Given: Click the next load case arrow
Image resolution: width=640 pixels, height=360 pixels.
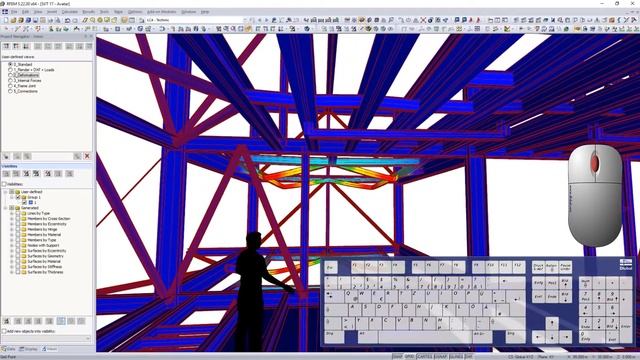Looking at the screenshot, I should click(x=267, y=20).
